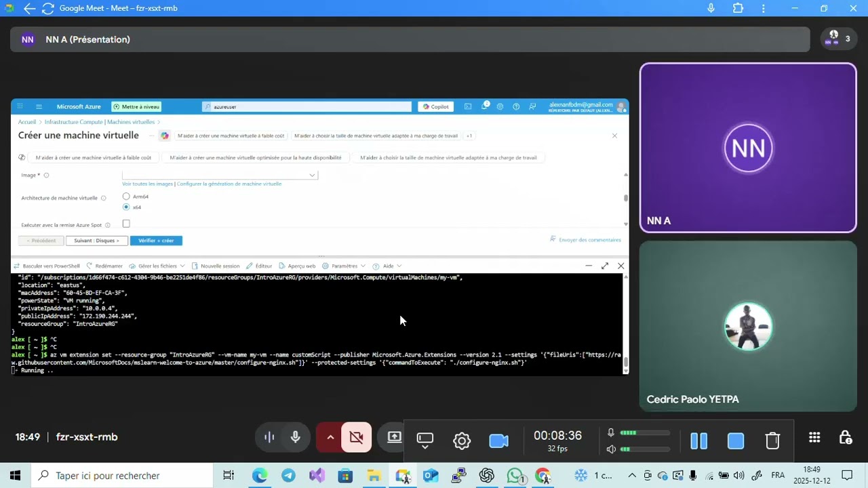Delete the recording with trash icon
The height and width of the screenshot is (488, 868).
[x=772, y=441]
